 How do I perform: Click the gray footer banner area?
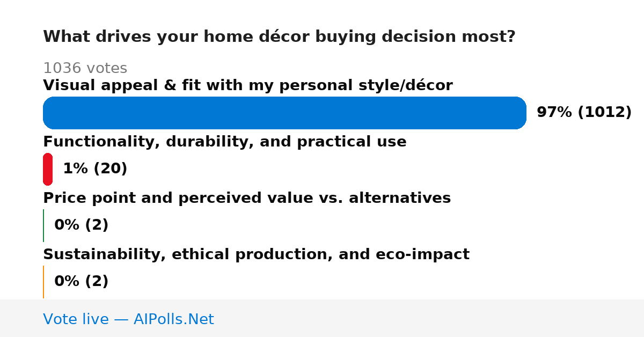(322, 318)
